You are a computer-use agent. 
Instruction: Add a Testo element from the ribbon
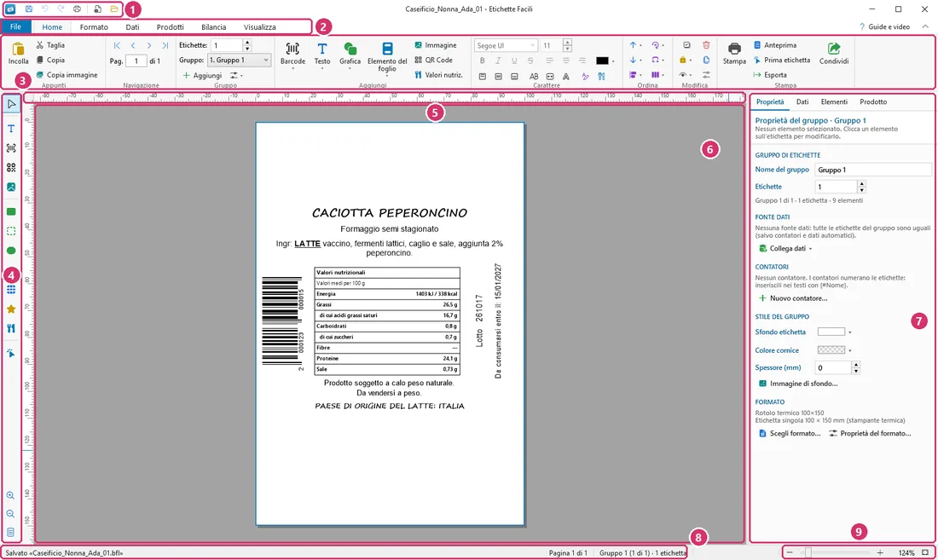(321, 49)
